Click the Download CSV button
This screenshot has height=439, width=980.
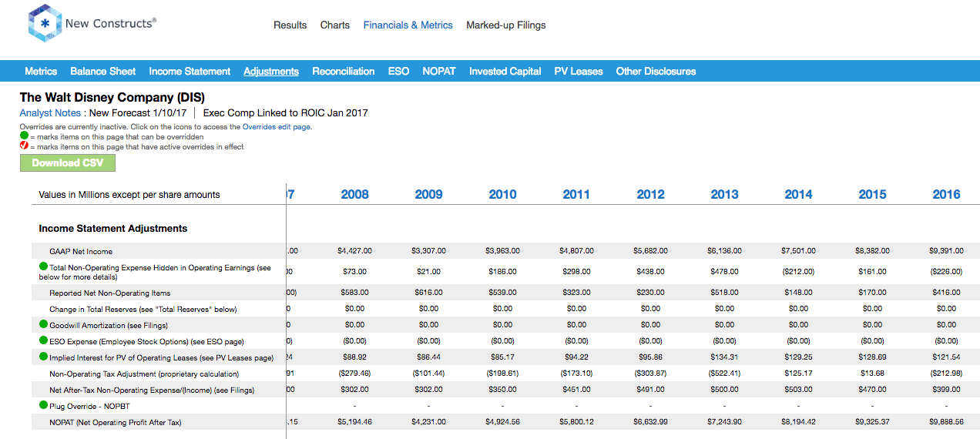pos(67,163)
